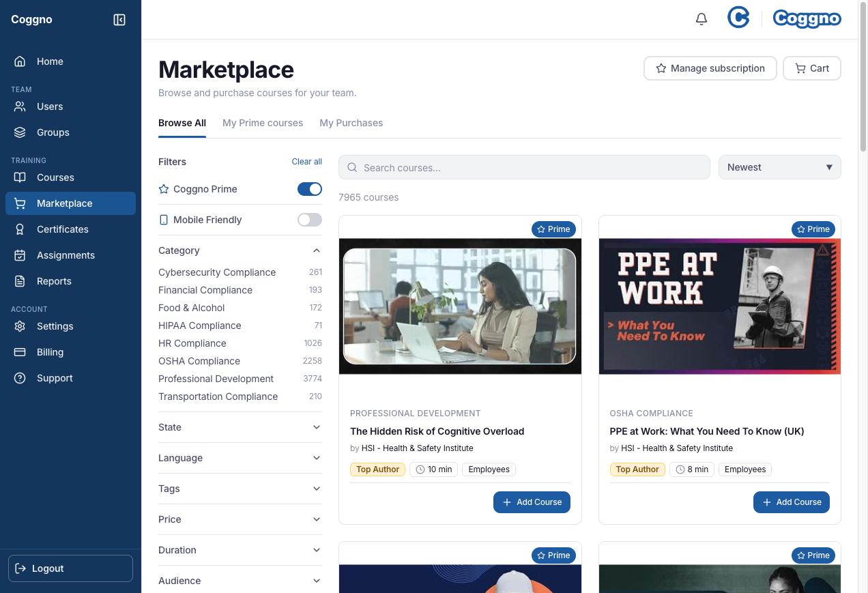
Task: Click the round Coggno C avatar icon
Action: pyautogui.click(x=738, y=18)
